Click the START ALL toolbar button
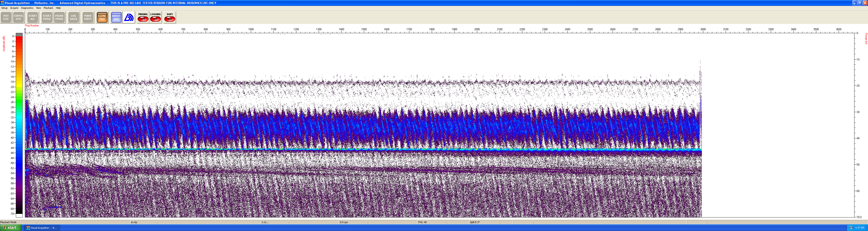 33,18
